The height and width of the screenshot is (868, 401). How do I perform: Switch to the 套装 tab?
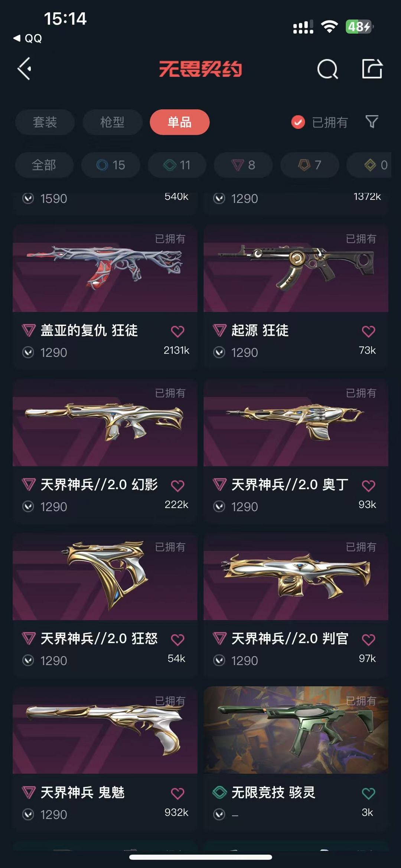click(45, 122)
